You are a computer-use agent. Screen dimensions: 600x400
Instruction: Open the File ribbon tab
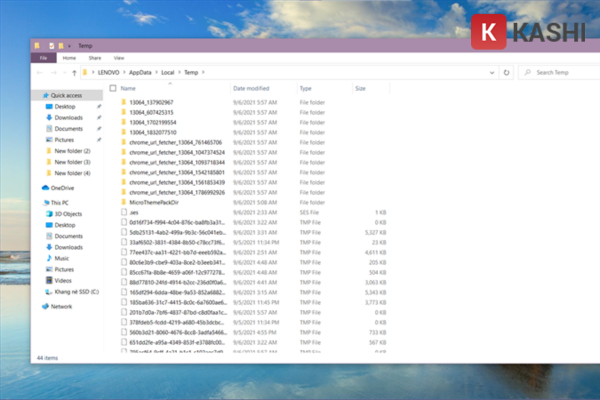[x=44, y=58]
